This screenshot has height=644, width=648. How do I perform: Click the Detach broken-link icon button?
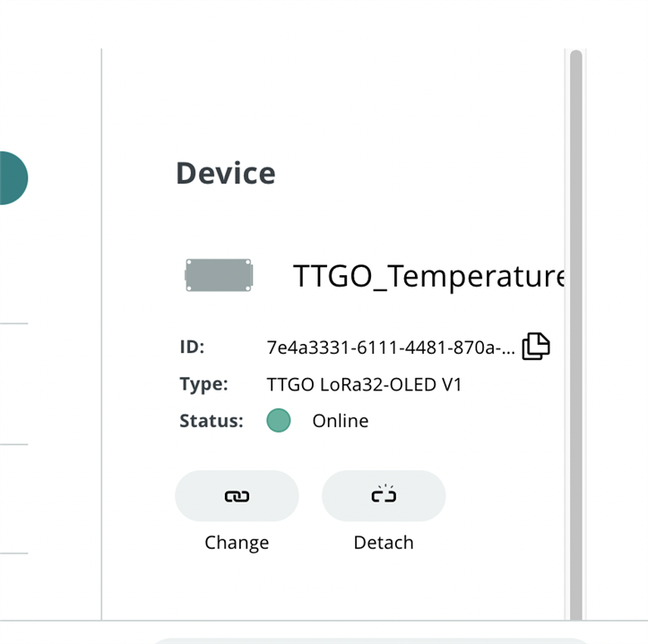384,495
